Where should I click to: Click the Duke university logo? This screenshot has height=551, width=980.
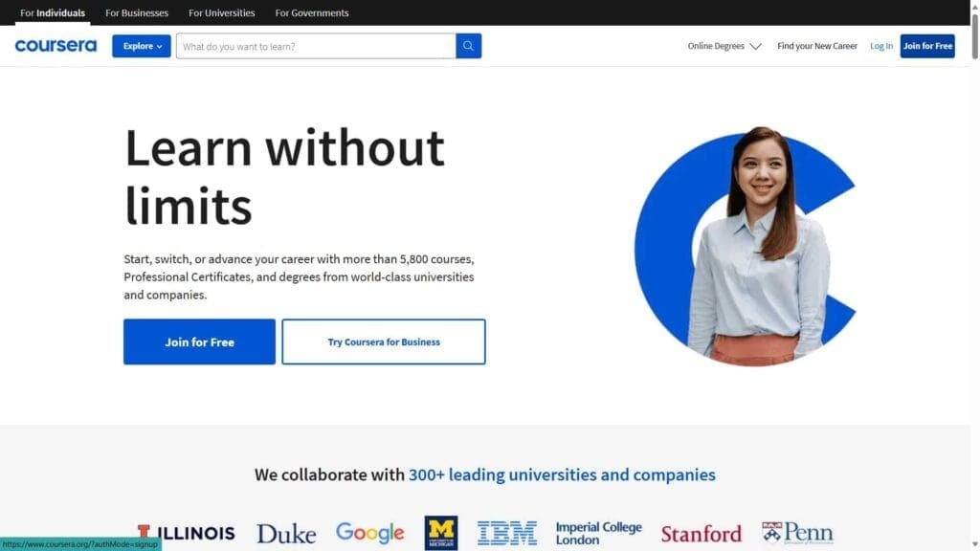click(x=285, y=533)
